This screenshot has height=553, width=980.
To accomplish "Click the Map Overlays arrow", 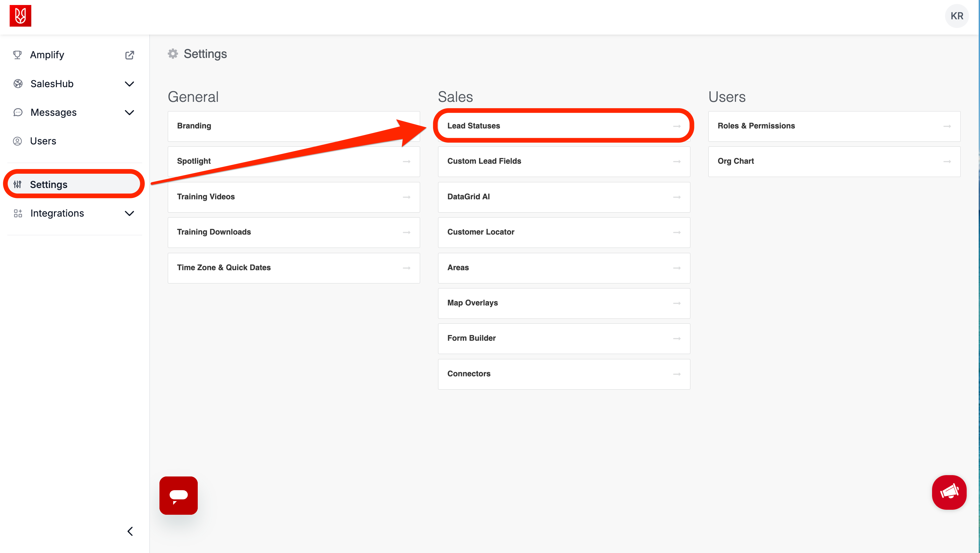I will pyautogui.click(x=676, y=303).
